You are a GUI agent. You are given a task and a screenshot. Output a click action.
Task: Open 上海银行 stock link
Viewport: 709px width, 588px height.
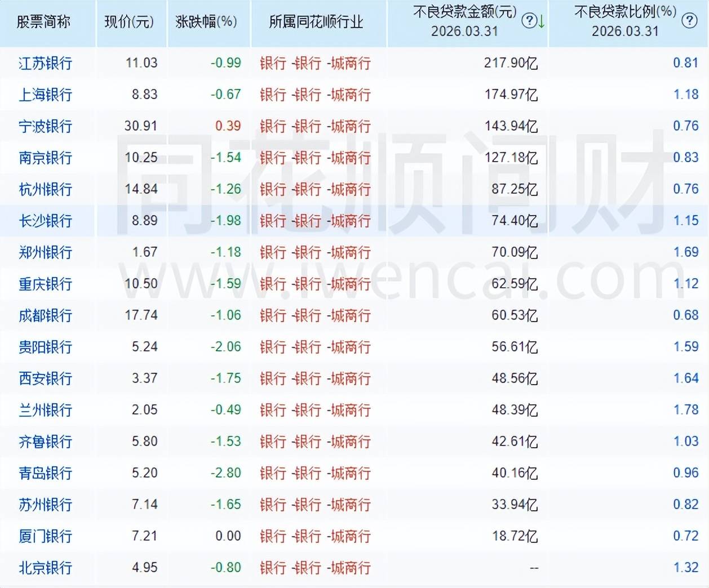(46, 95)
